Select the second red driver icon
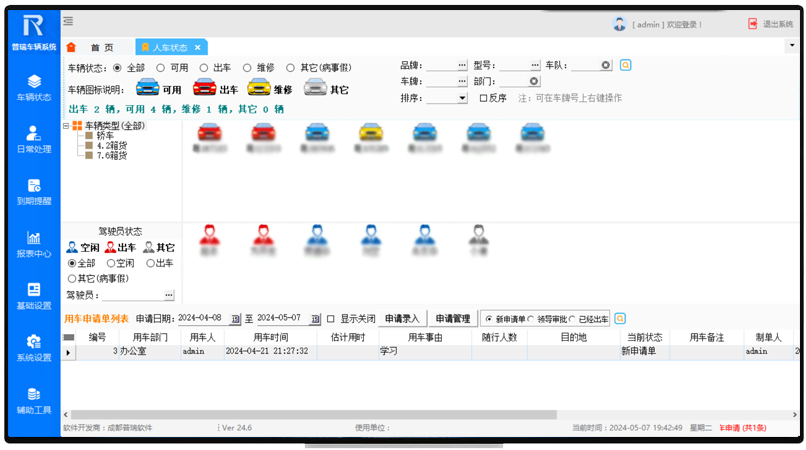 coord(263,235)
